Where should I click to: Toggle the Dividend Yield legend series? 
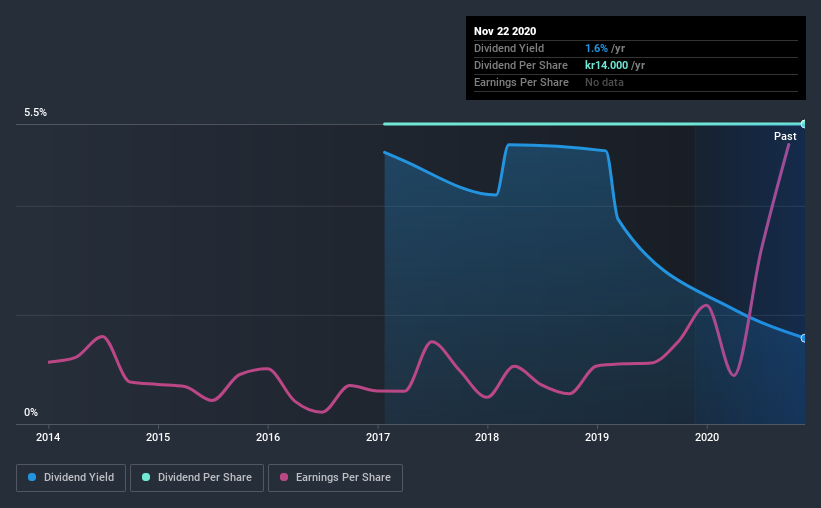[72, 478]
